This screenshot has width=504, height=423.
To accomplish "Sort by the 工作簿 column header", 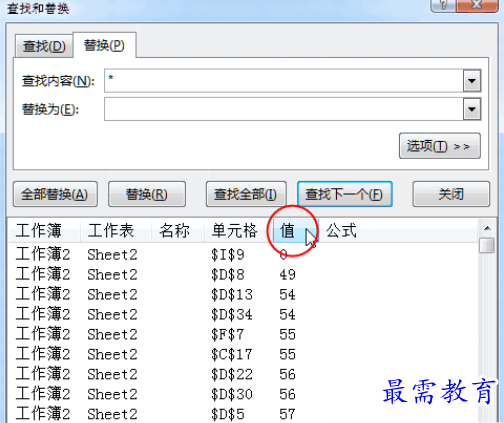I will [44, 230].
